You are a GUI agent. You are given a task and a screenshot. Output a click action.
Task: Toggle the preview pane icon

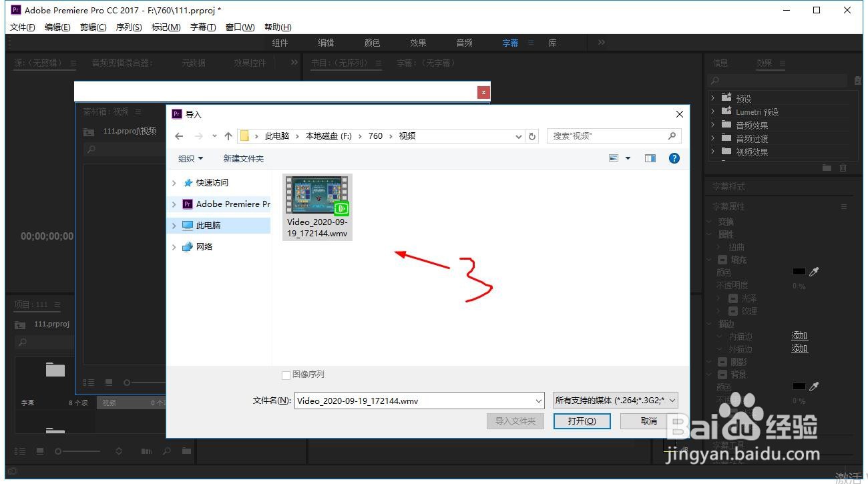tap(650, 158)
